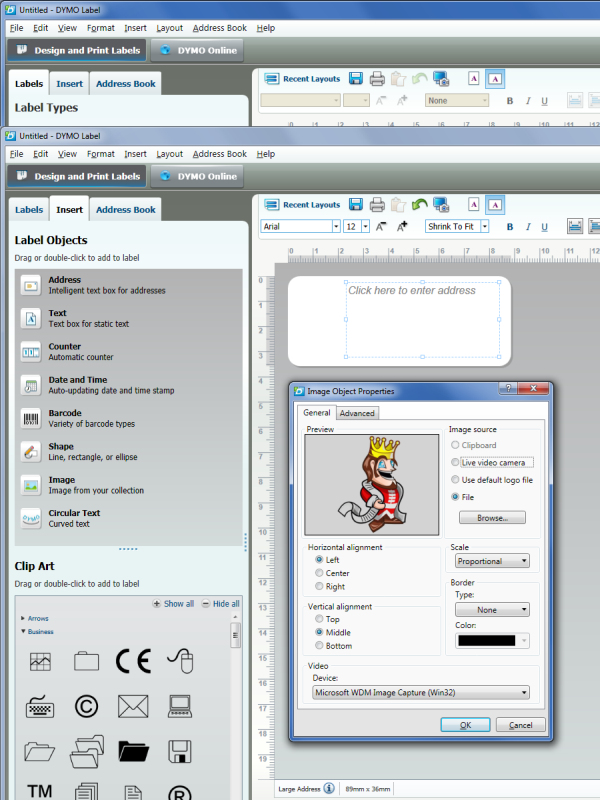Click the label info icon in status bar
This screenshot has width=600, height=800.
coord(329,788)
